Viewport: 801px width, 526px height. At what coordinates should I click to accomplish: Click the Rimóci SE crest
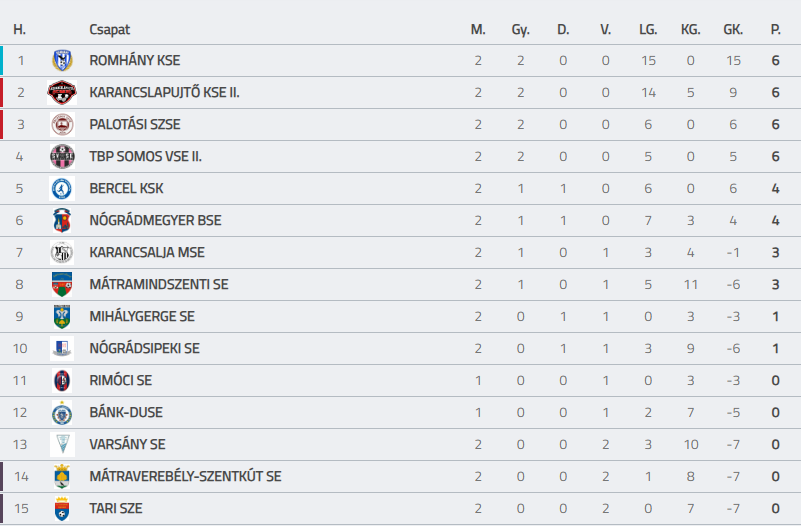62,380
